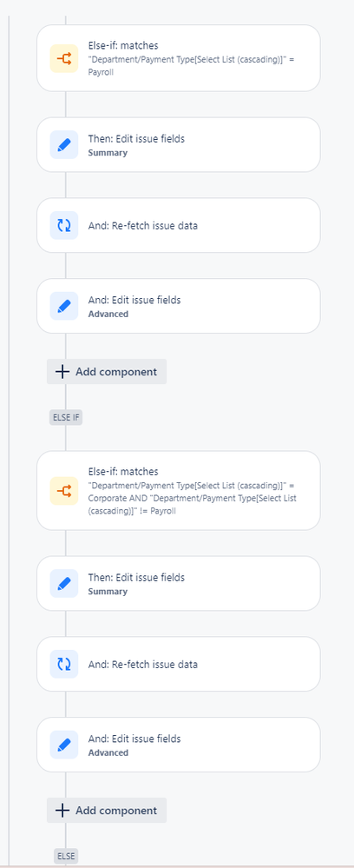The width and height of the screenshot is (354, 868).
Task: Open the Else-if condition matching Payroll only
Action: tap(179, 58)
